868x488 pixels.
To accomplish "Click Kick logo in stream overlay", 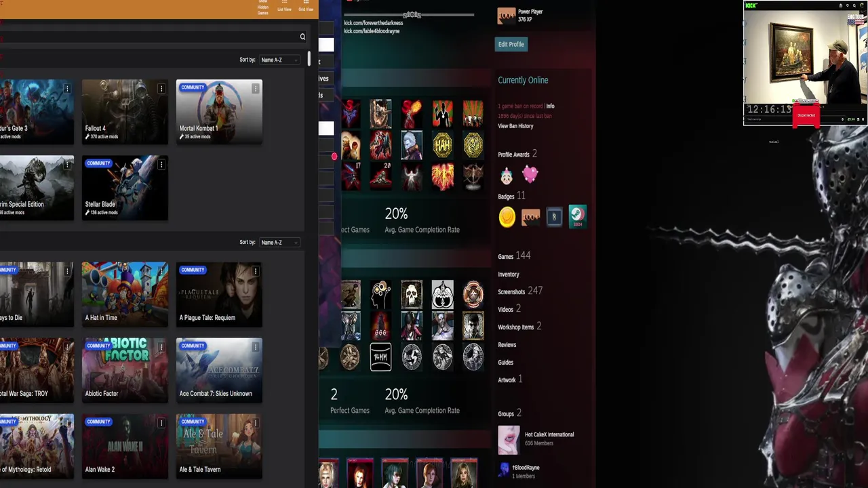I will 751,5.
